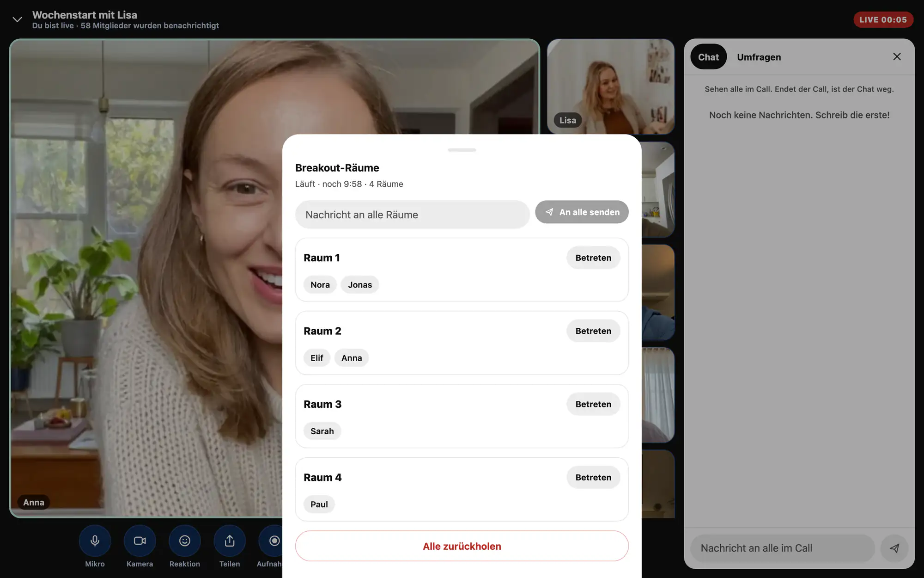
Task: Focus the Nachricht an alle Räume field
Action: coord(412,215)
